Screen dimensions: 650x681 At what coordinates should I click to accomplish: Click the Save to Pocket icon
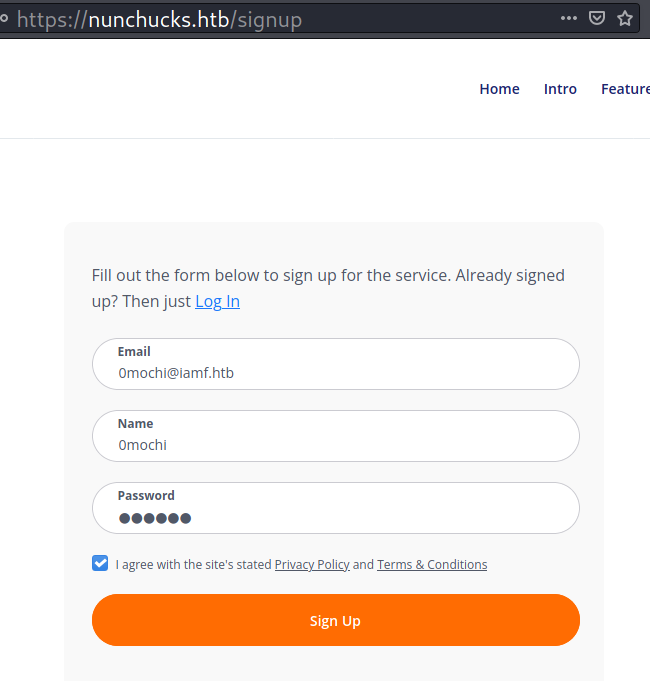pyautogui.click(x=596, y=18)
